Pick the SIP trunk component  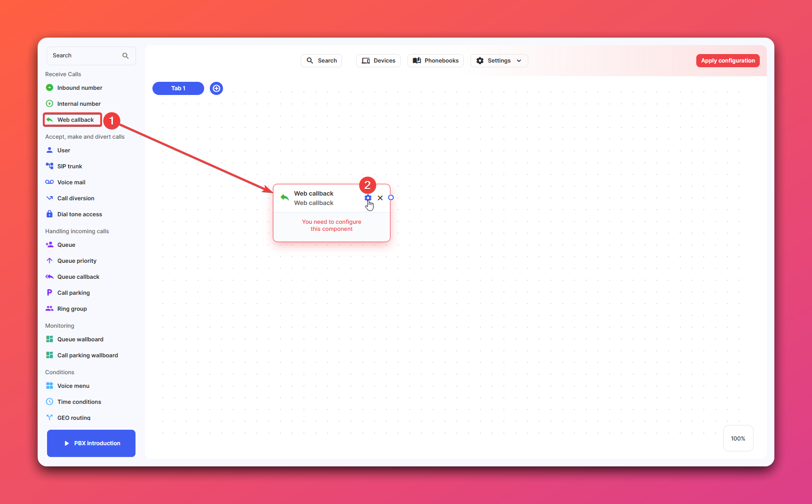click(69, 166)
